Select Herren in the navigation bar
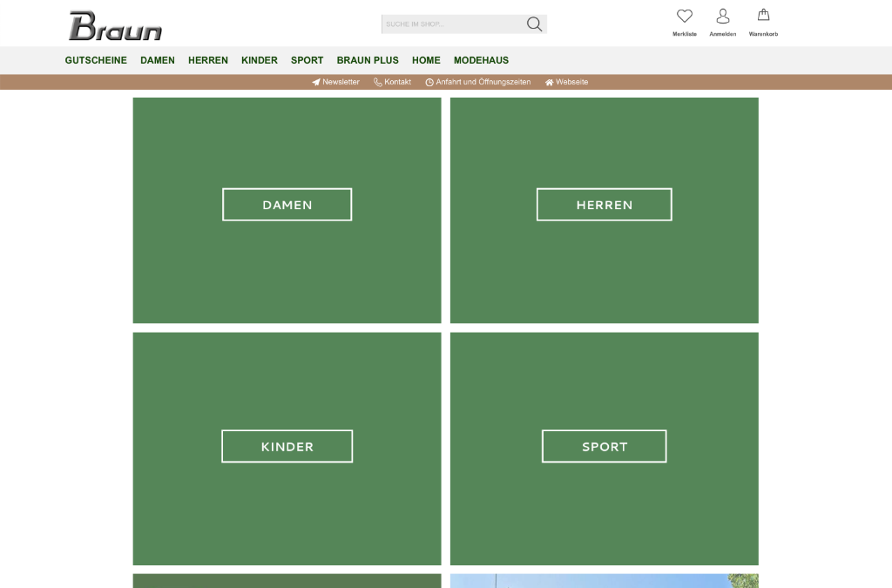The image size is (892, 588). pos(208,60)
